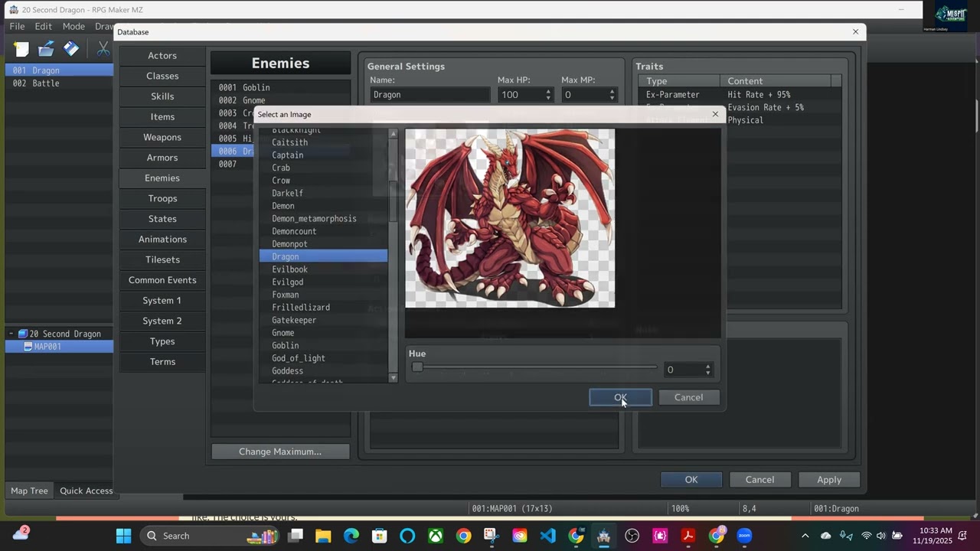Viewport: 980px width, 551px height.
Task: Open the Xbox app from the taskbar
Action: pos(436,536)
